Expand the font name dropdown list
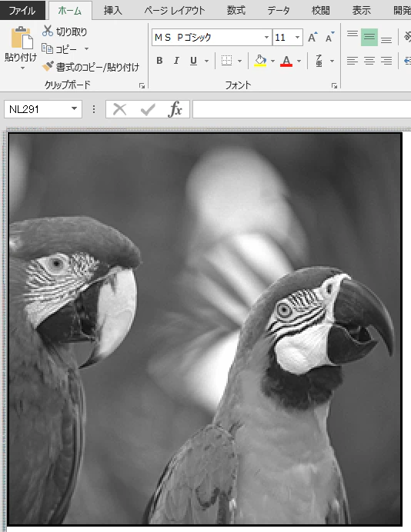The height and width of the screenshot is (532, 411). (266, 38)
